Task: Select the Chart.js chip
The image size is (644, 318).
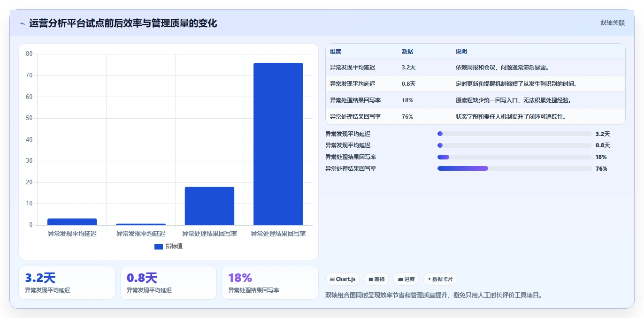Action: tap(343, 279)
